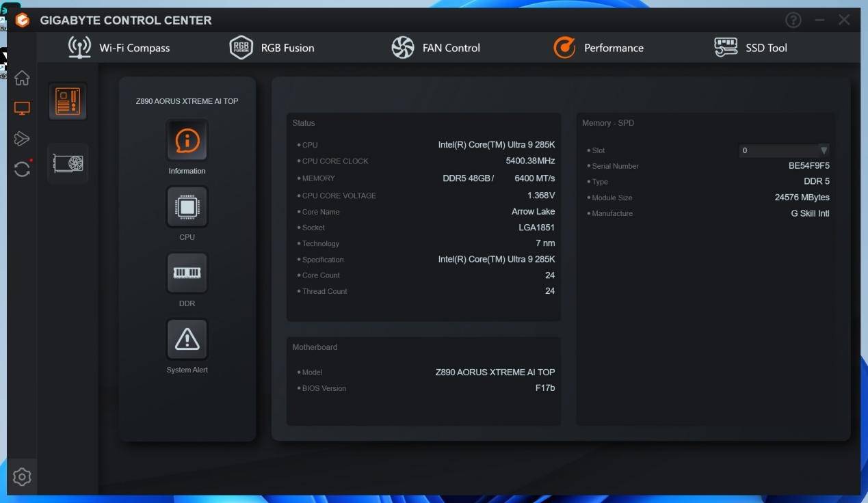Select the monitor icon in sidebar
Screen dimensions: 868x503
click(22, 108)
